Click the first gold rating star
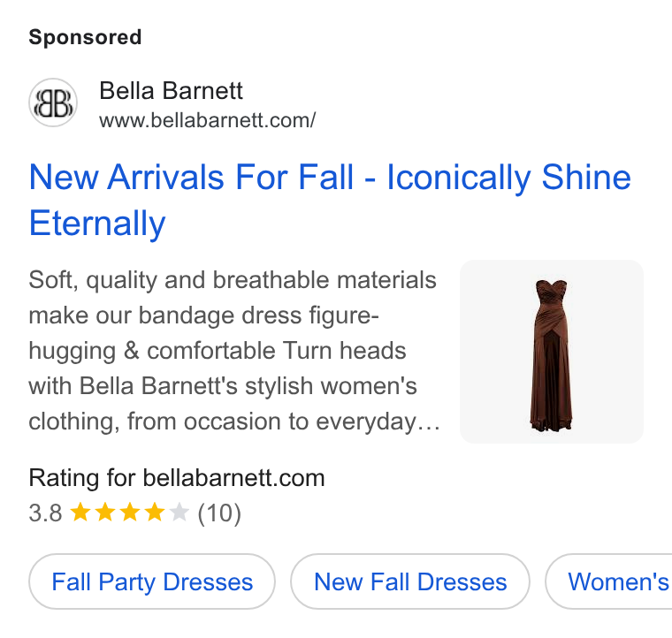 tap(80, 513)
